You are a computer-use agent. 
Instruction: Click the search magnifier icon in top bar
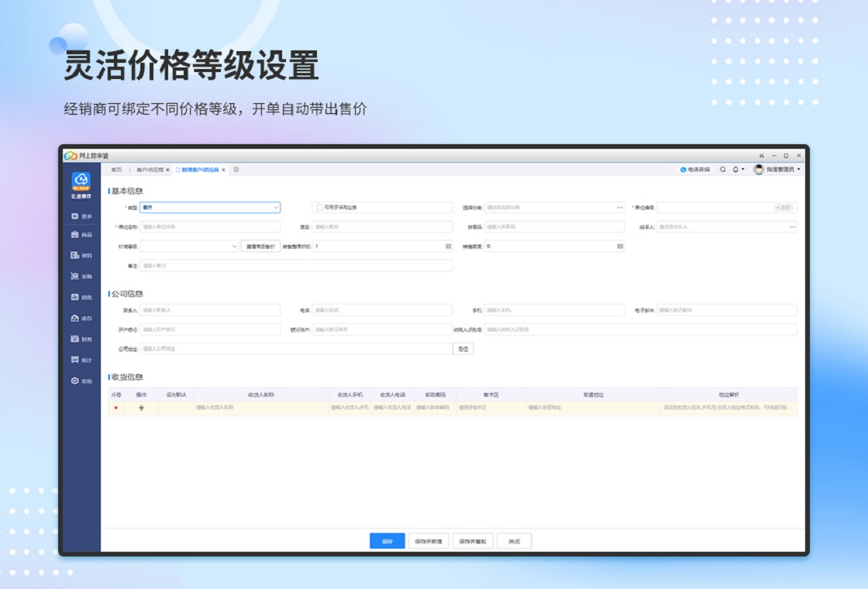pos(722,170)
